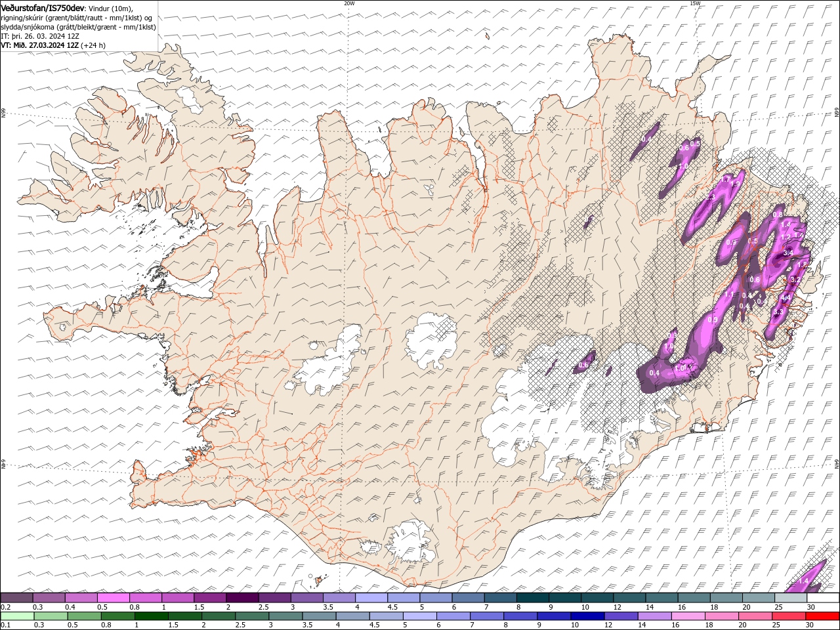
Task: Click the '20W' longitude label
Action: pos(349,3)
